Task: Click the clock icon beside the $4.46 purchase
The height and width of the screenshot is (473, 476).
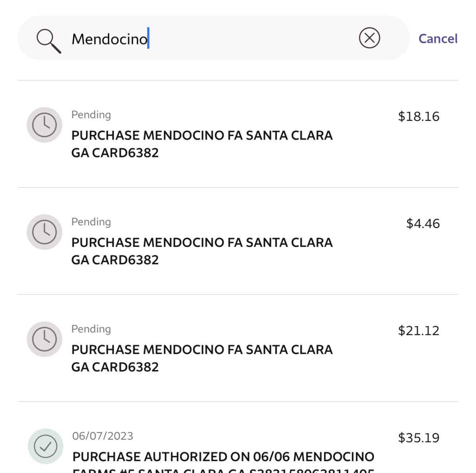Action: 44,232
